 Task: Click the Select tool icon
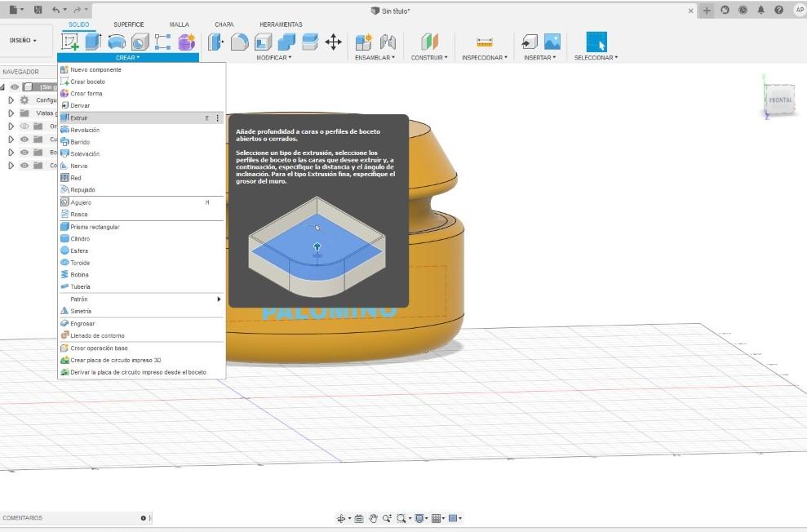click(x=596, y=42)
